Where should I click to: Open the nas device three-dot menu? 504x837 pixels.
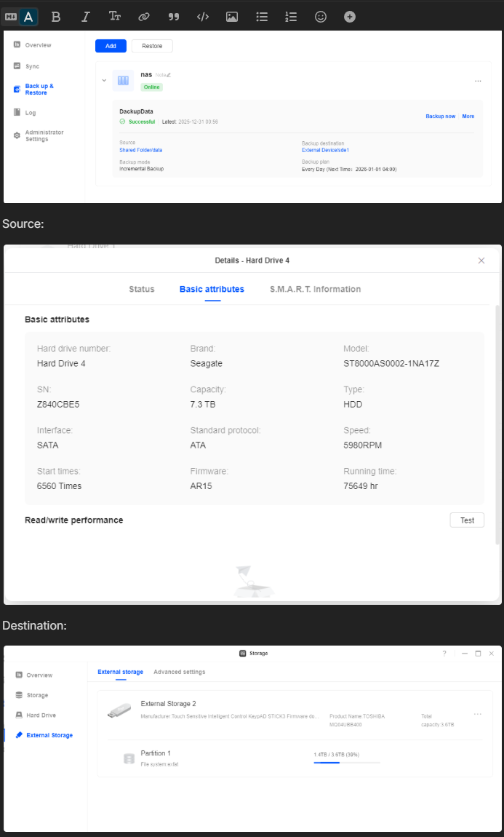tap(478, 80)
